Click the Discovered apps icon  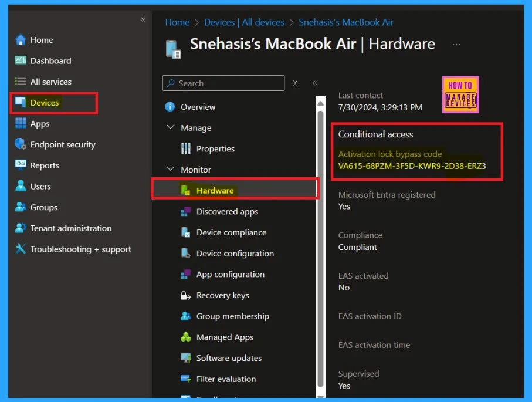click(185, 211)
